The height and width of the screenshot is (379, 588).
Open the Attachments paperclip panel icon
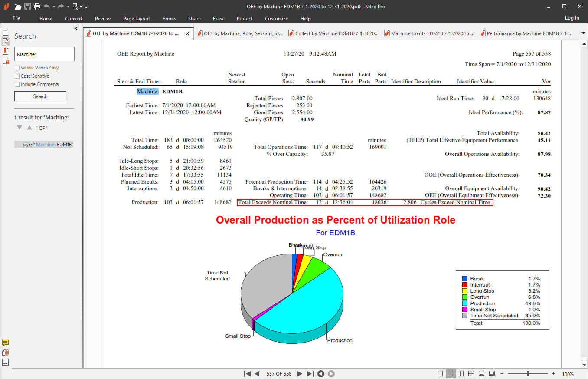point(6,353)
